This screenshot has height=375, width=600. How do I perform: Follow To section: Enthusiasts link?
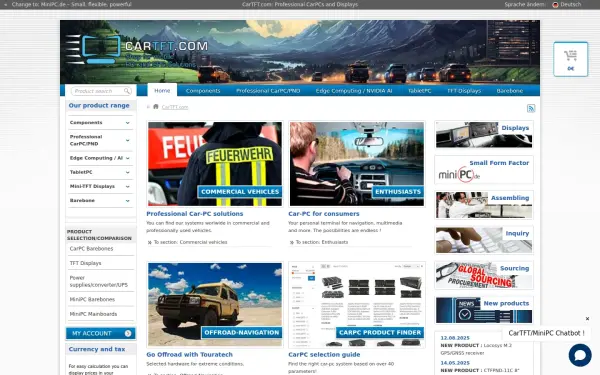tap(321, 242)
